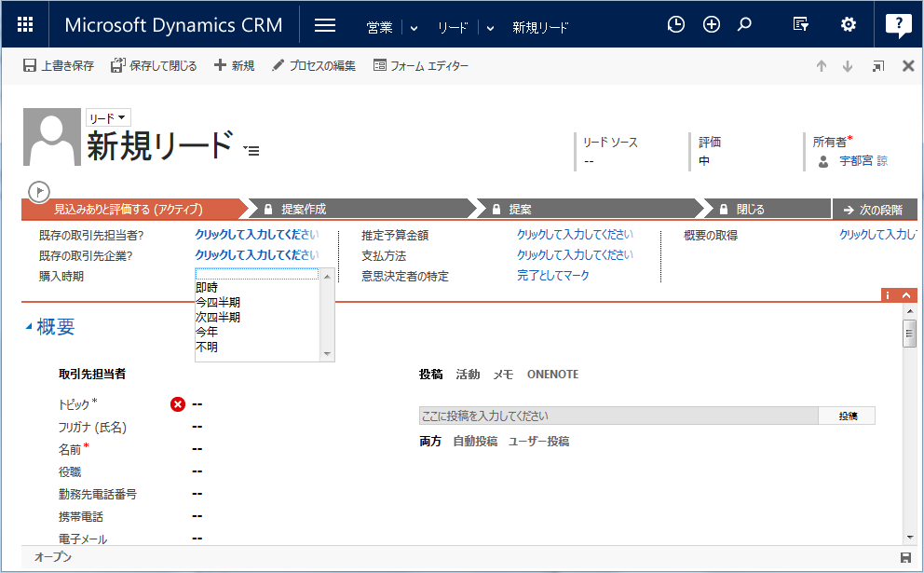Click the hamburger navigation menu icon
Image resolution: width=924 pixels, height=573 pixels.
pos(325,25)
